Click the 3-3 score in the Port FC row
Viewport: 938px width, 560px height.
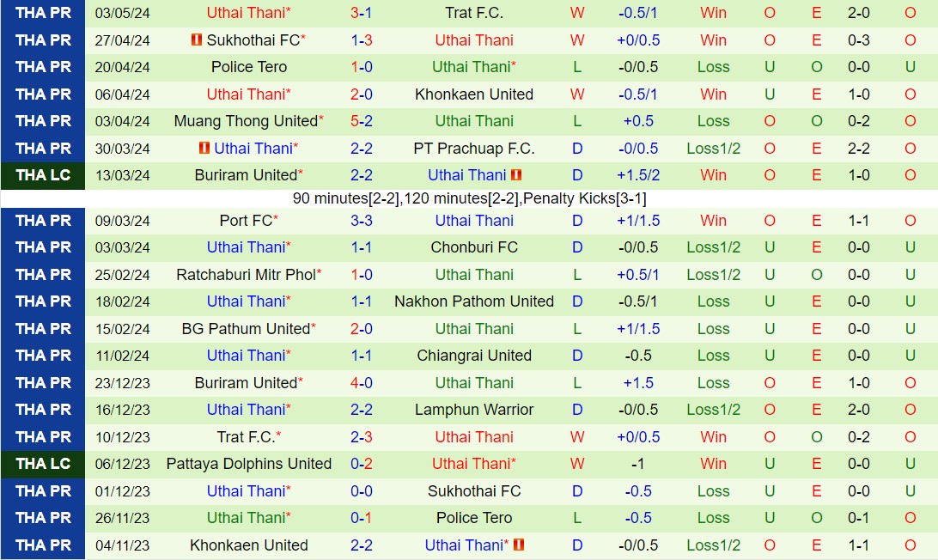pos(361,221)
